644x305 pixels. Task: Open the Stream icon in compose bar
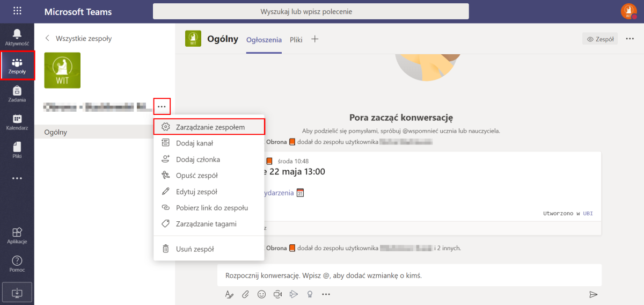(294, 294)
